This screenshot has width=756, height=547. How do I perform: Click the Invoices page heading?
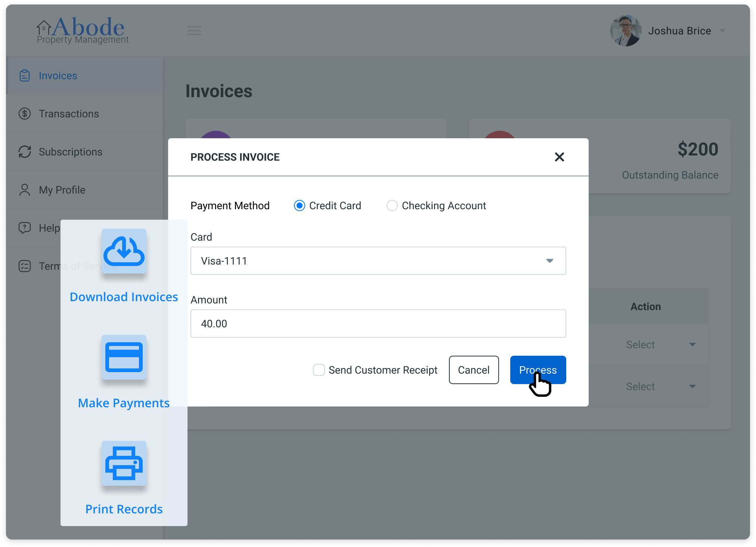[219, 91]
